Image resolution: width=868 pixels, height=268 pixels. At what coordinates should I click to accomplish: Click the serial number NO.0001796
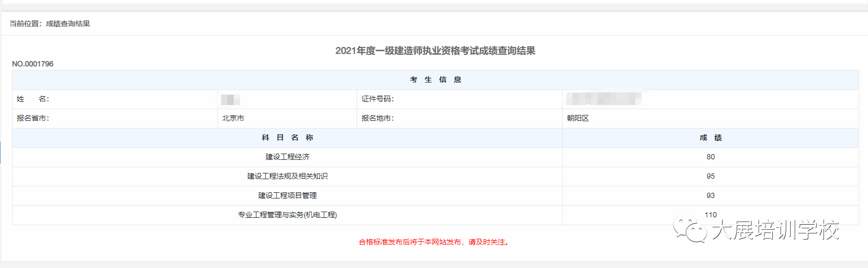(33, 64)
